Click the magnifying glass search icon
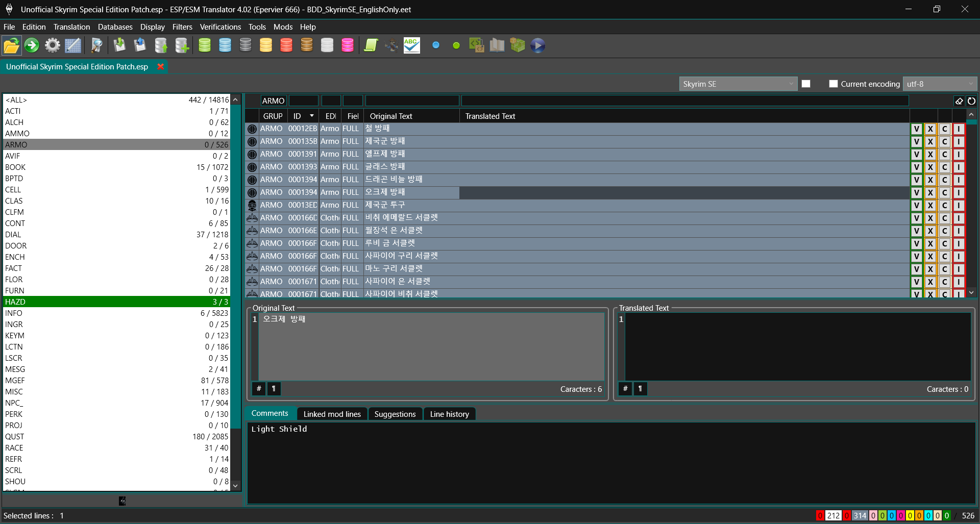The width and height of the screenshot is (980, 524). (97, 45)
